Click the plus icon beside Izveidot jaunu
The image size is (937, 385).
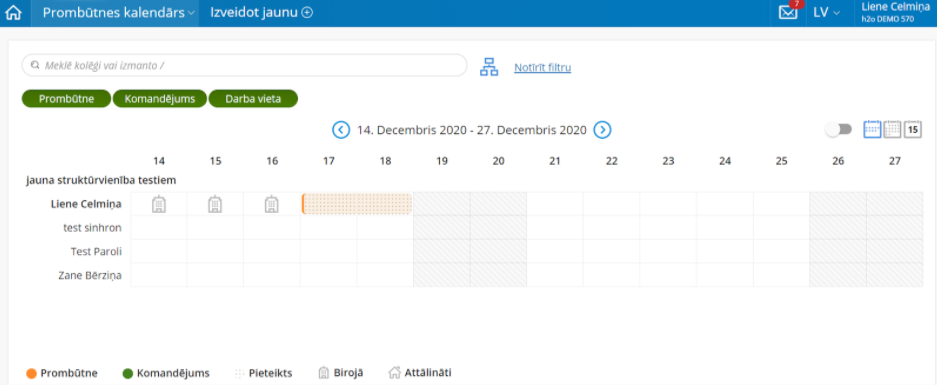click(307, 13)
